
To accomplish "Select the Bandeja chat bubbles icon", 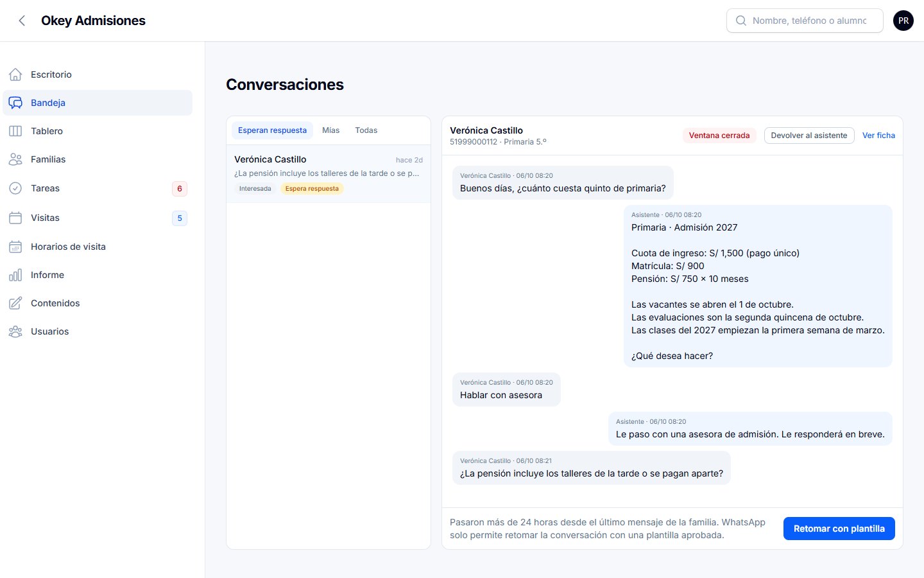I will (15, 103).
